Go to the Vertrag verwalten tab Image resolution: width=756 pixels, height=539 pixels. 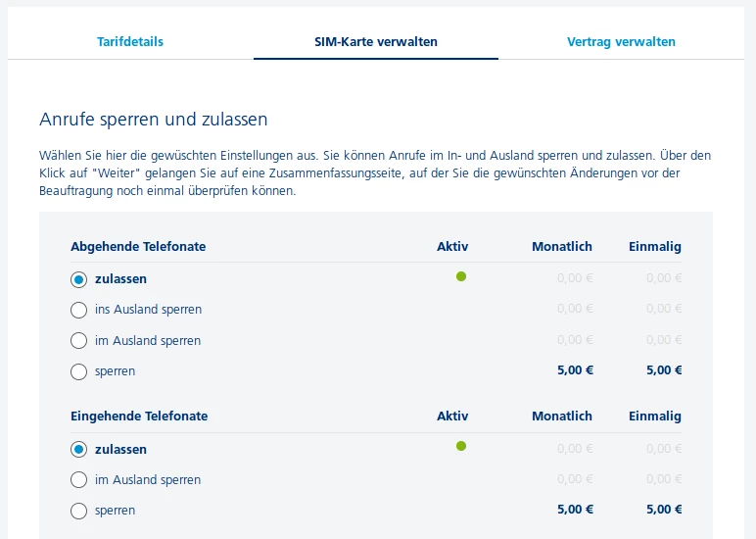click(621, 42)
